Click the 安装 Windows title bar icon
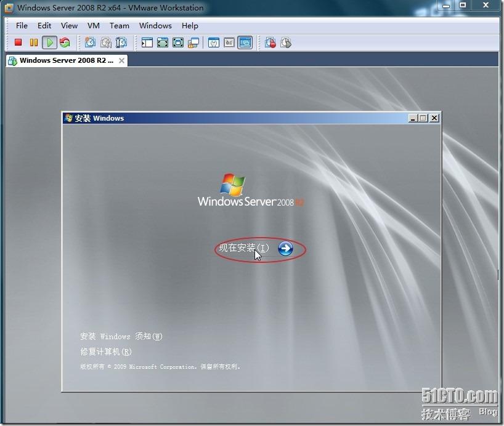Image resolution: width=504 pixels, height=426 pixels. pyautogui.click(x=68, y=118)
